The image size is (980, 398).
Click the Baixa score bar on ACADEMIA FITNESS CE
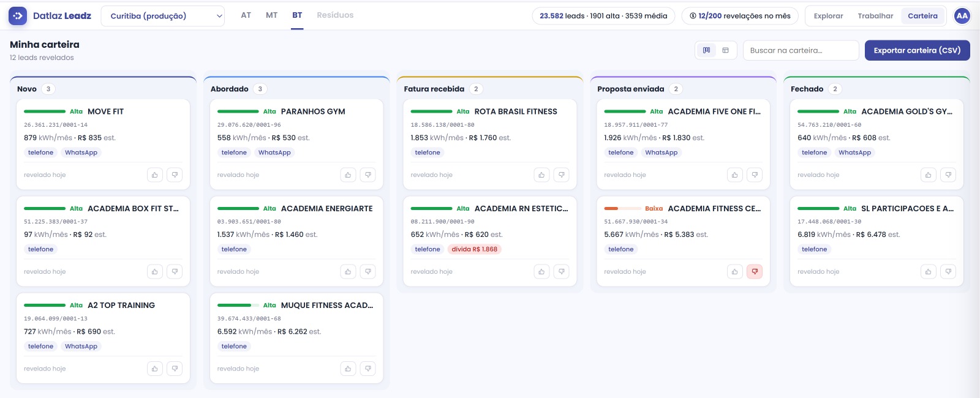coord(622,209)
